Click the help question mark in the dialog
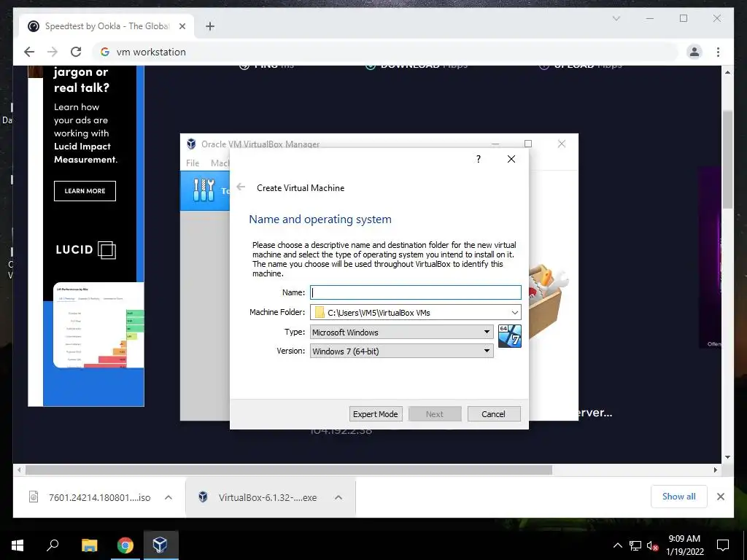 pyautogui.click(x=479, y=159)
